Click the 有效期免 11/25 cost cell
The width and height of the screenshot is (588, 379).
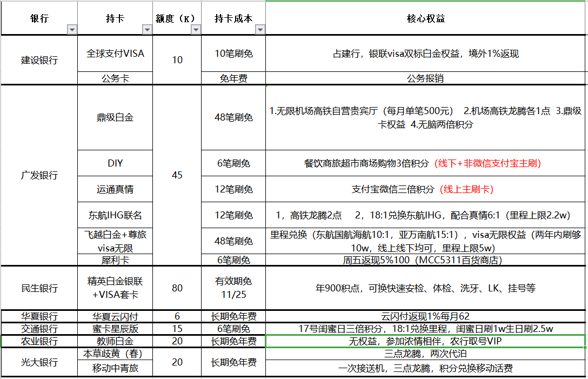coord(233,288)
